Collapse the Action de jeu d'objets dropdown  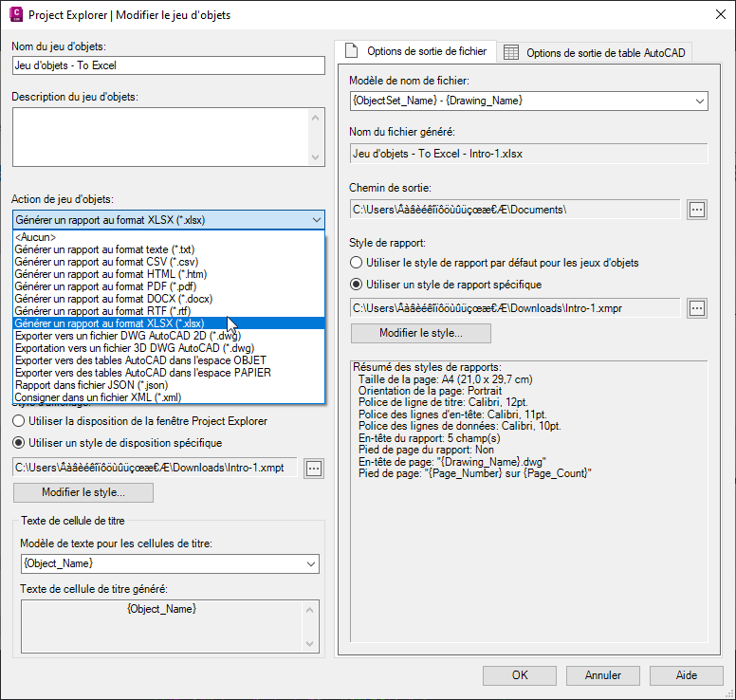317,220
